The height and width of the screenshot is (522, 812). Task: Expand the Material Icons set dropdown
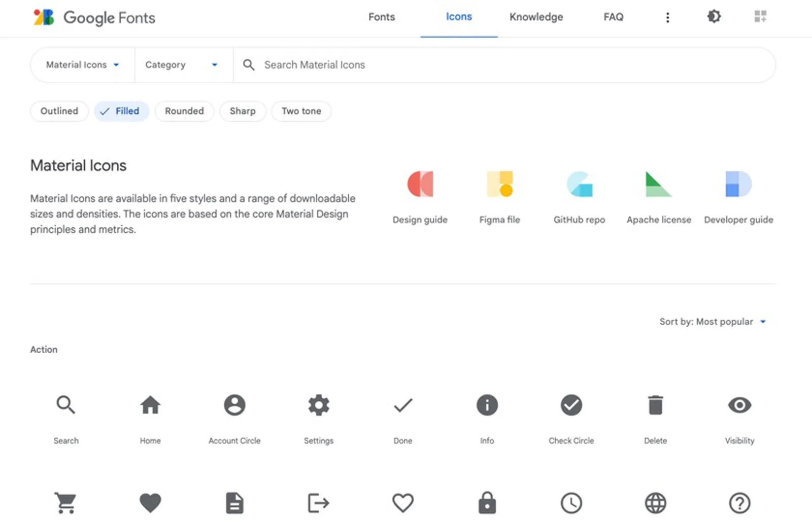point(83,65)
